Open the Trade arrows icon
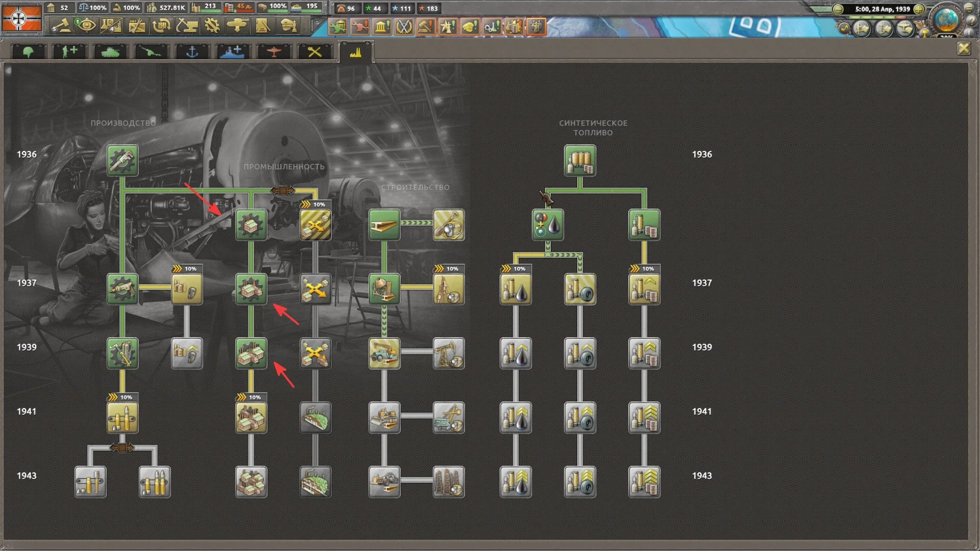This screenshot has width=980, height=551. pos(162,26)
